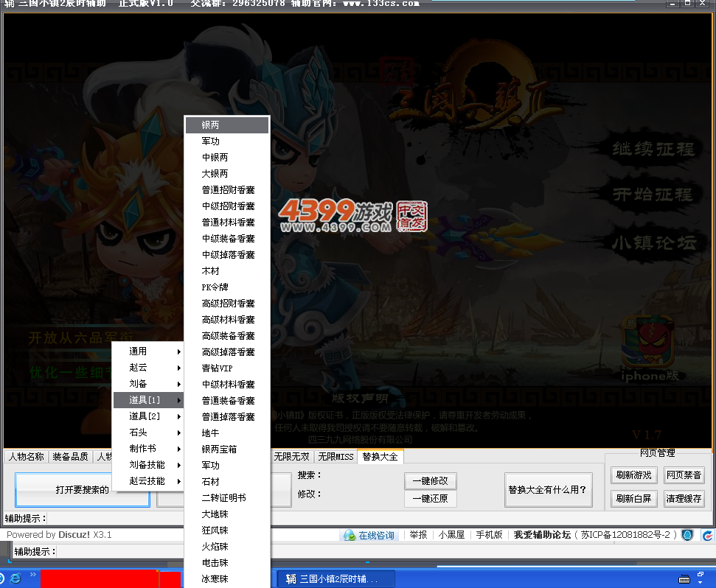Select 大银两 menu entry

[x=227, y=174]
